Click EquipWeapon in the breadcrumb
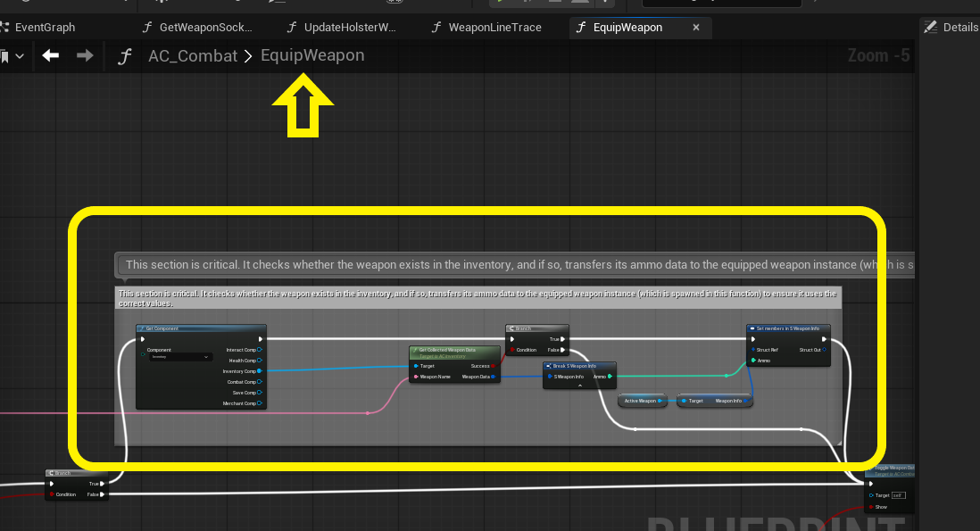The height and width of the screenshot is (531, 980). 312,55
